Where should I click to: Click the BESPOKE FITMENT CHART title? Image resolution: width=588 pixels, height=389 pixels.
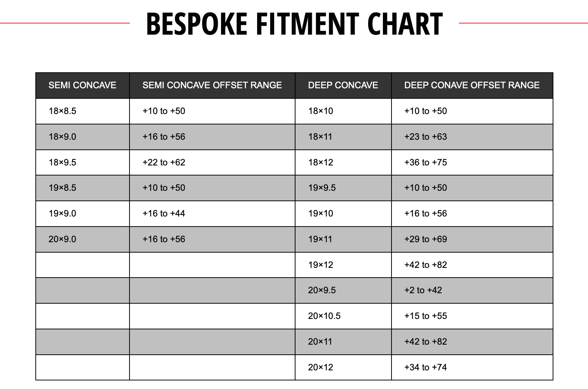(x=294, y=24)
